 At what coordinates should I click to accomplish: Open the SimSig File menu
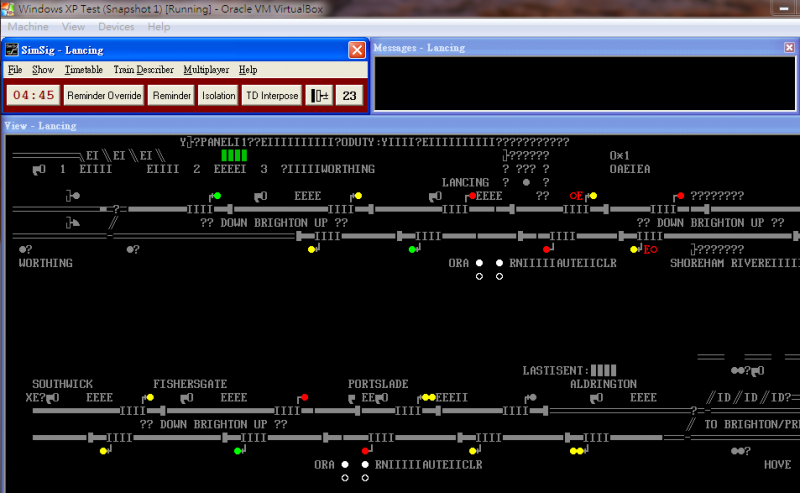click(15, 69)
